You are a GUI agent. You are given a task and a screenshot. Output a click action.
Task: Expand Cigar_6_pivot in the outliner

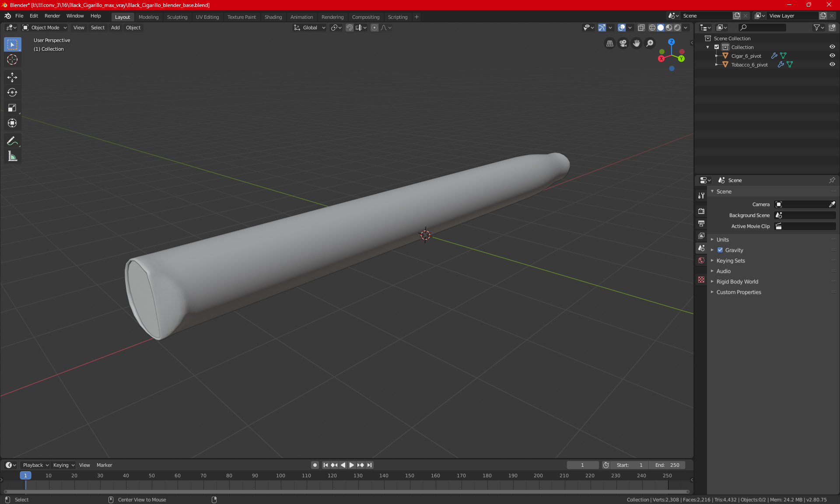pyautogui.click(x=716, y=56)
